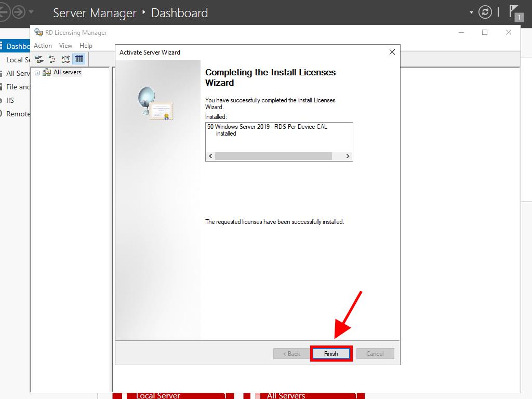Click the All Servers tile on the dashboard
The width and height of the screenshot is (532, 399).
(304, 395)
